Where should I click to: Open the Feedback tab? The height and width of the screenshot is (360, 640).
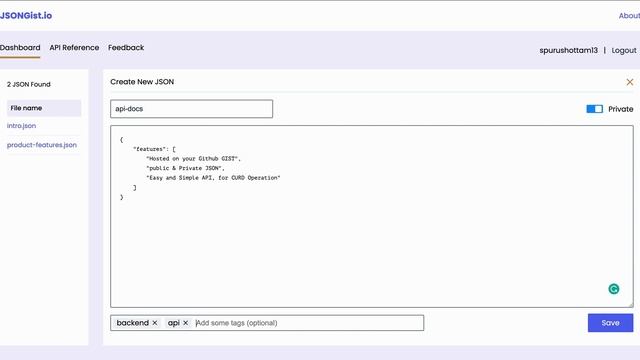[126, 48]
